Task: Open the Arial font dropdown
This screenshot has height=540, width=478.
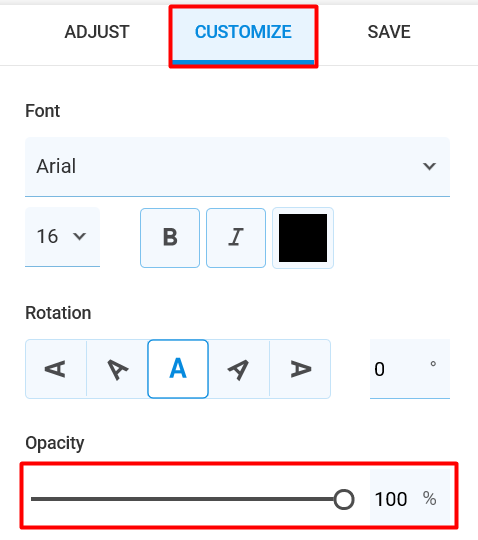Action: point(237,167)
